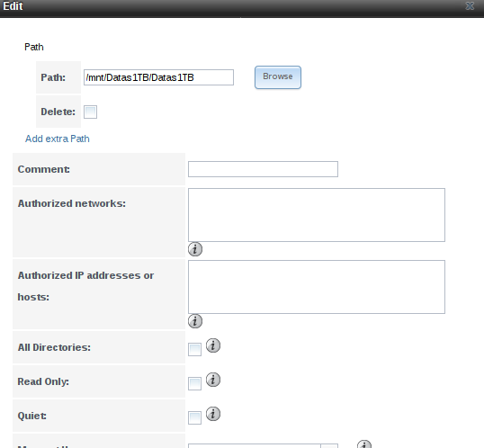Click into the Comment text field

(263, 169)
